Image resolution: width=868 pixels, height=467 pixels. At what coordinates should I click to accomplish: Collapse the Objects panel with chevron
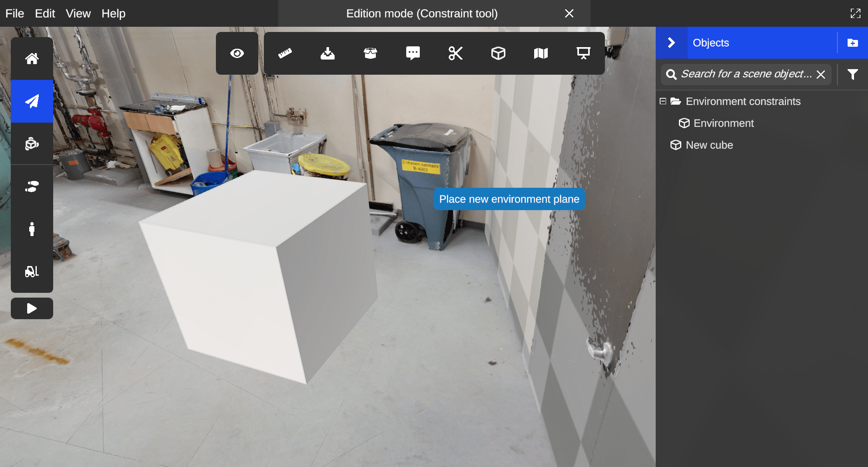click(x=671, y=43)
